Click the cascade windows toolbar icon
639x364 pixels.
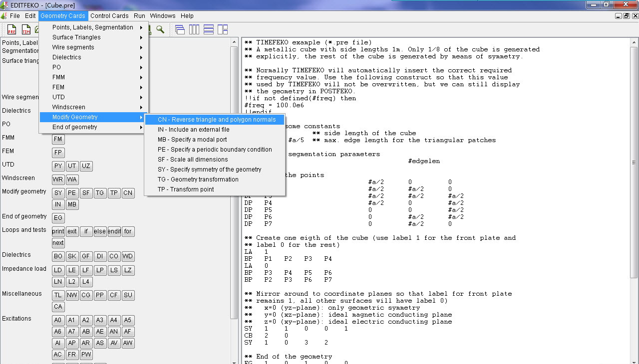point(180,29)
